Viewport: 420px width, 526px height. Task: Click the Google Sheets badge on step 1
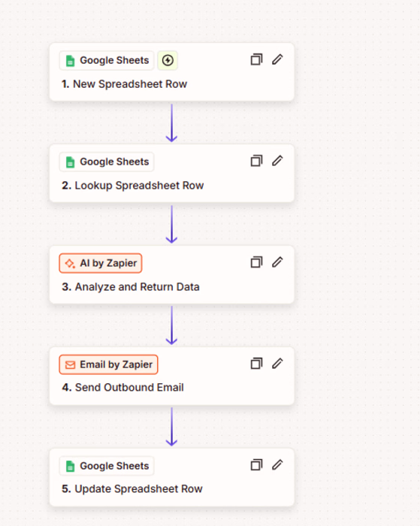tap(107, 60)
